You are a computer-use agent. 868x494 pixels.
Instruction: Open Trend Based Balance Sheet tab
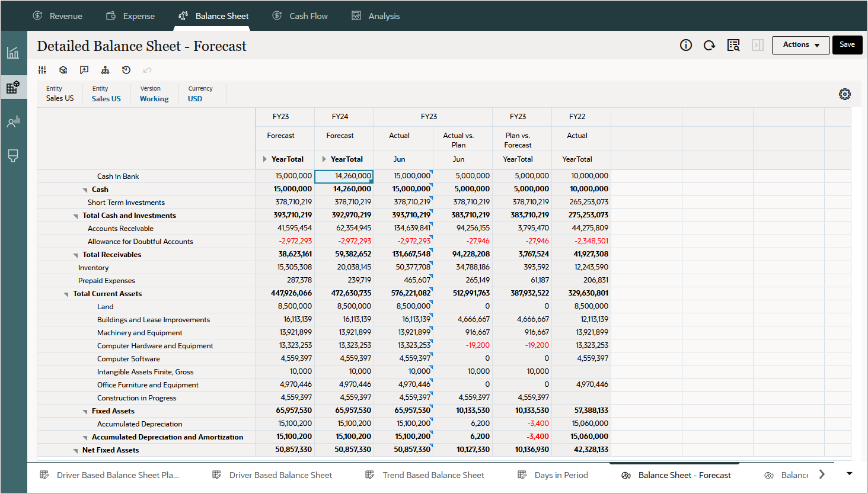tap(425, 475)
